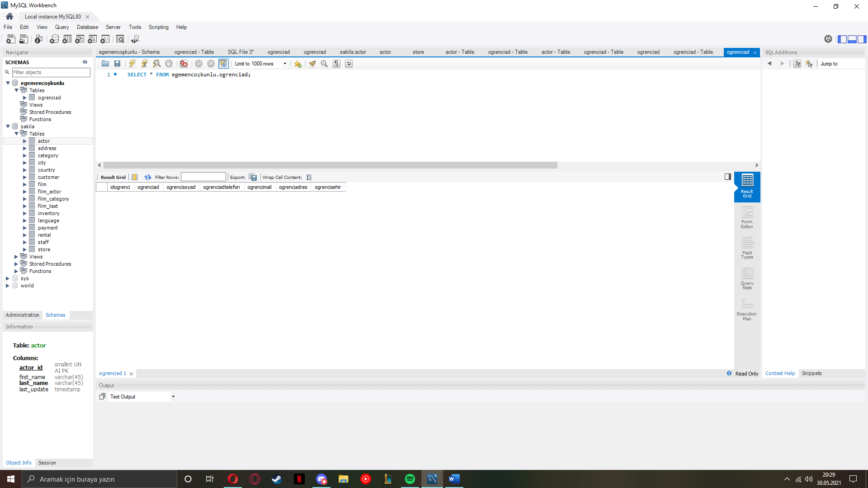868x488 pixels.
Task: Switch to the sakila.actor tab
Action: pos(353,52)
